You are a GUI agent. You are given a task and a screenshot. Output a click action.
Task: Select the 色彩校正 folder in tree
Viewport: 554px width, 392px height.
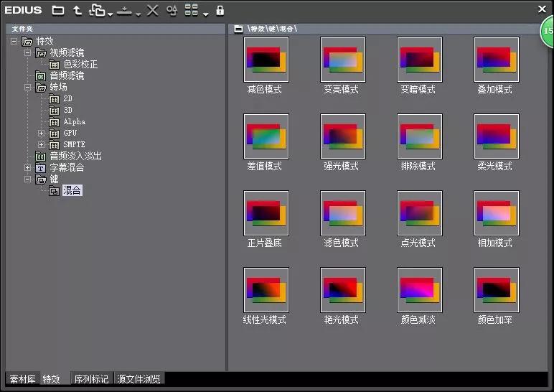(x=80, y=65)
